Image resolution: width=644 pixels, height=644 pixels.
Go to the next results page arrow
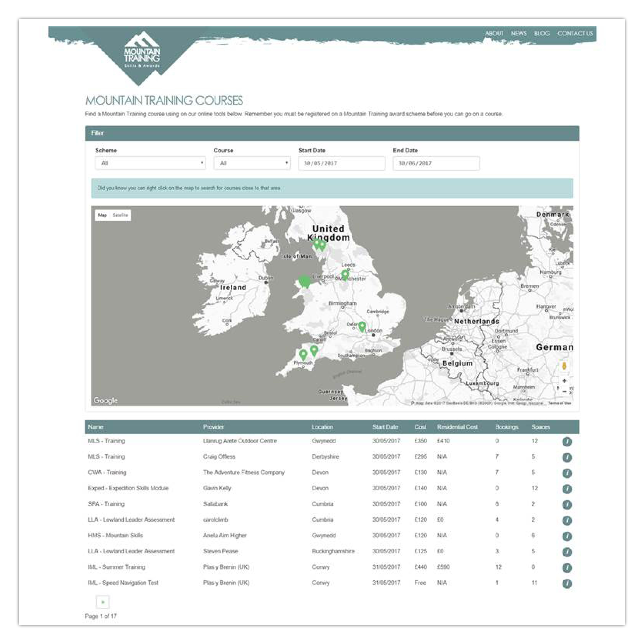pos(103,602)
